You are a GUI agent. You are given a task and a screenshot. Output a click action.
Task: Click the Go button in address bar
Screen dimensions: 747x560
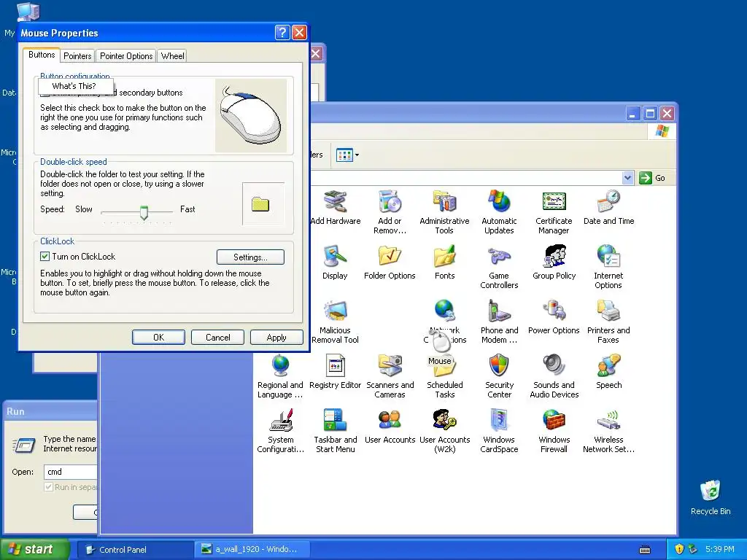pyautogui.click(x=653, y=178)
